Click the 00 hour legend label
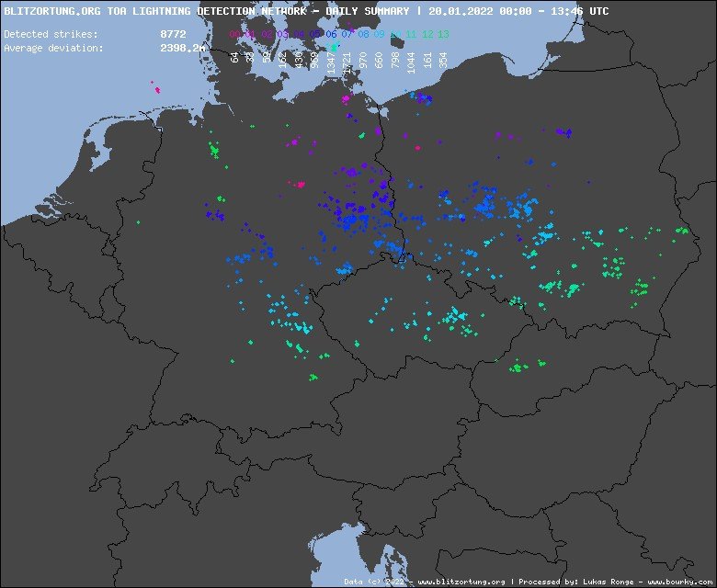The image size is (717, 588). (235, 34)
